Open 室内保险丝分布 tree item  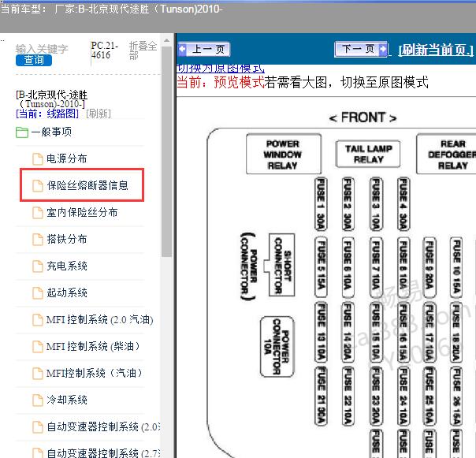pos(82,212)
